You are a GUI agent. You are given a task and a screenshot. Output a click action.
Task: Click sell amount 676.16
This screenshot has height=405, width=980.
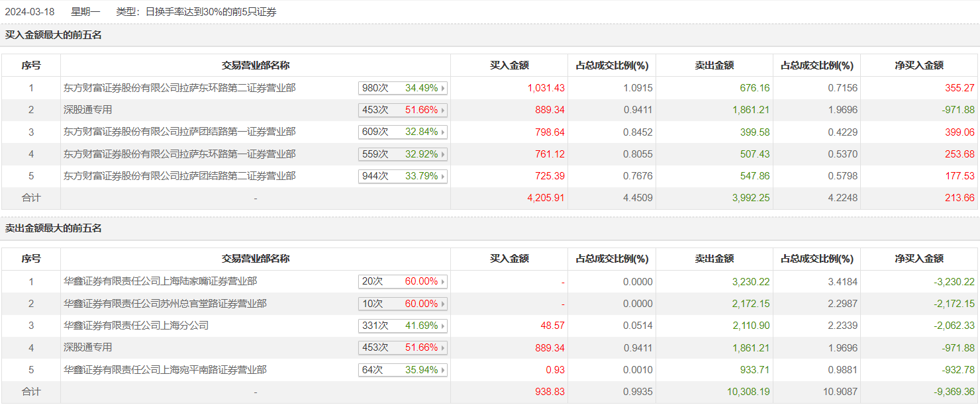755,88
